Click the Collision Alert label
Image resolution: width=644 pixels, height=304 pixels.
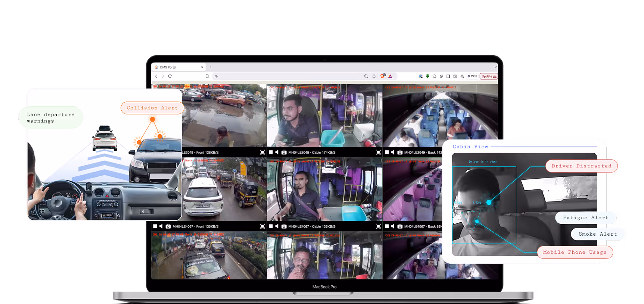(x=152, y=108)
